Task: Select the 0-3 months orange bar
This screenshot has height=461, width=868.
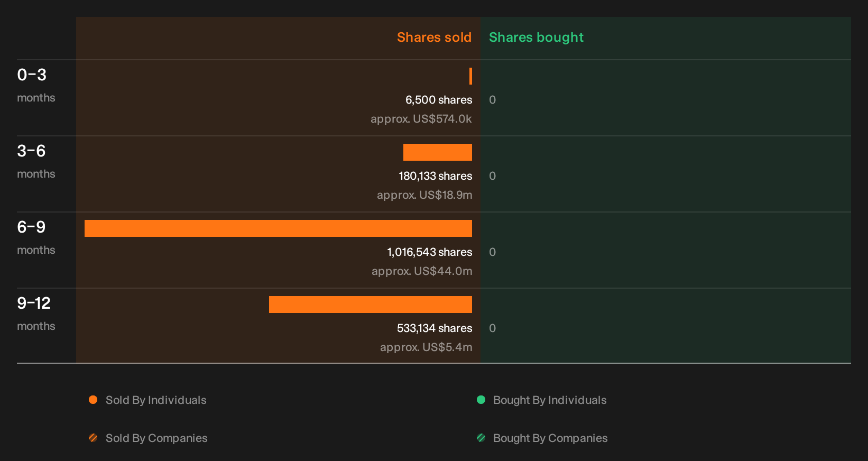Action: click(x=470, y=76)
